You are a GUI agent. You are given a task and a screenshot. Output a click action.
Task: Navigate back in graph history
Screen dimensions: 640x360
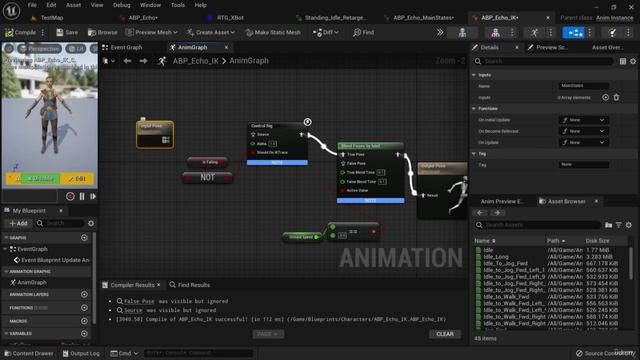(x=127, y=61)
